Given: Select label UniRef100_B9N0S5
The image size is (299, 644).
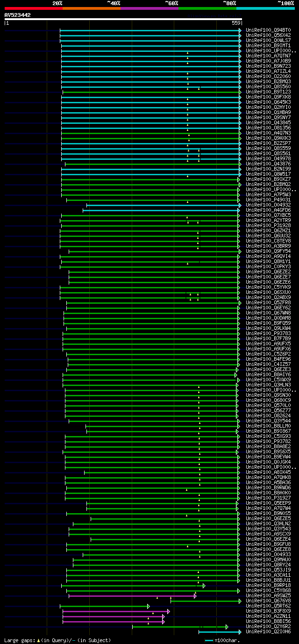Looking at the screenshot, I should coord(268,514).
